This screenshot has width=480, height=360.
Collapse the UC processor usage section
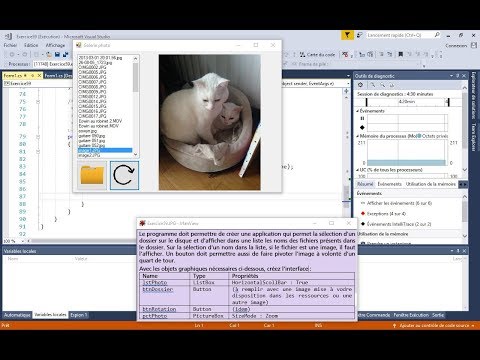tap(358, 170)
